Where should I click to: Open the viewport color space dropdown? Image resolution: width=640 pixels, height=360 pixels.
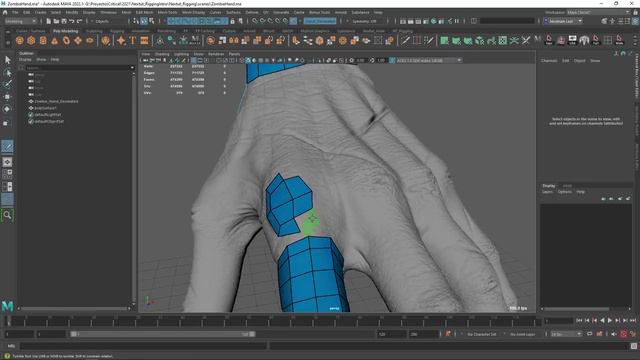[429, 60]
